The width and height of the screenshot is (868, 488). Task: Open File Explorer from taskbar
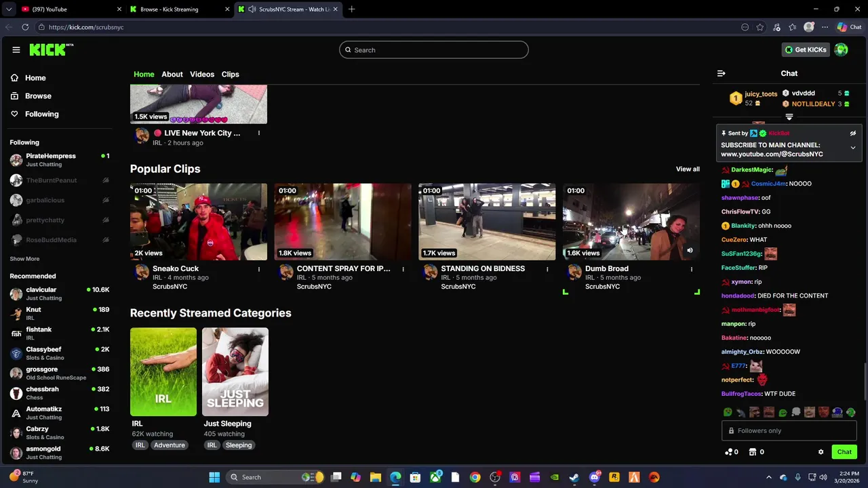pos(375,477)
